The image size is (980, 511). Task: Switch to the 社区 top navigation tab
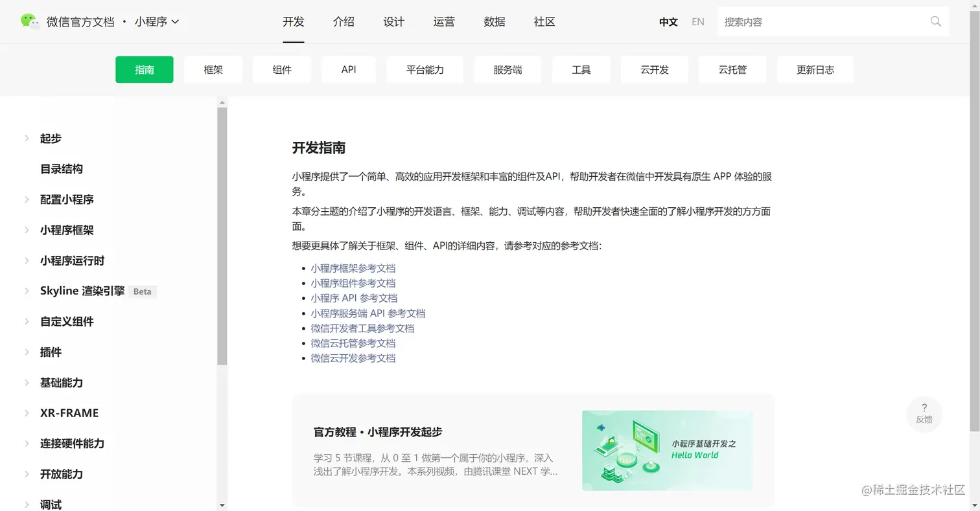coord(544,21)
